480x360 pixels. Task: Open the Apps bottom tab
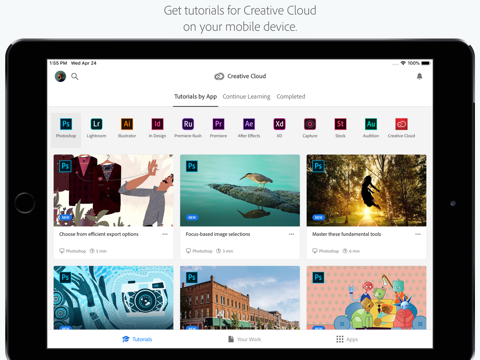347,339
